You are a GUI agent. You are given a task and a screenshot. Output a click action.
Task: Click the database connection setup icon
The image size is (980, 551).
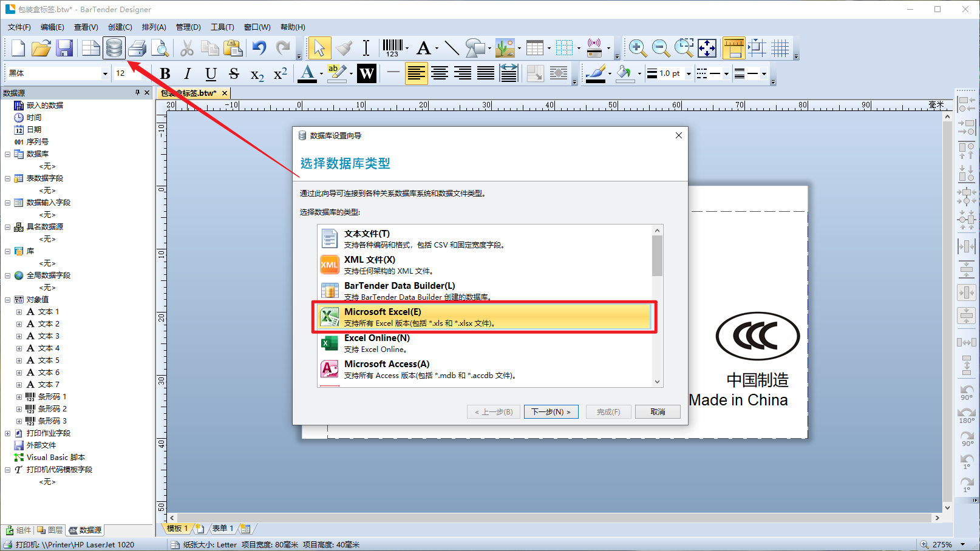[x=114, y=48]
